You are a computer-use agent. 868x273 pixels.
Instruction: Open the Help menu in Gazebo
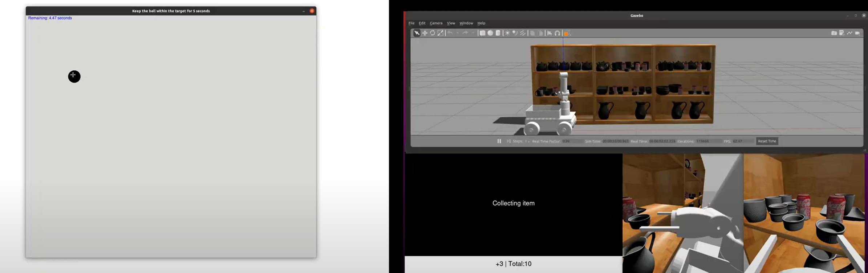(x=481, y=23)
